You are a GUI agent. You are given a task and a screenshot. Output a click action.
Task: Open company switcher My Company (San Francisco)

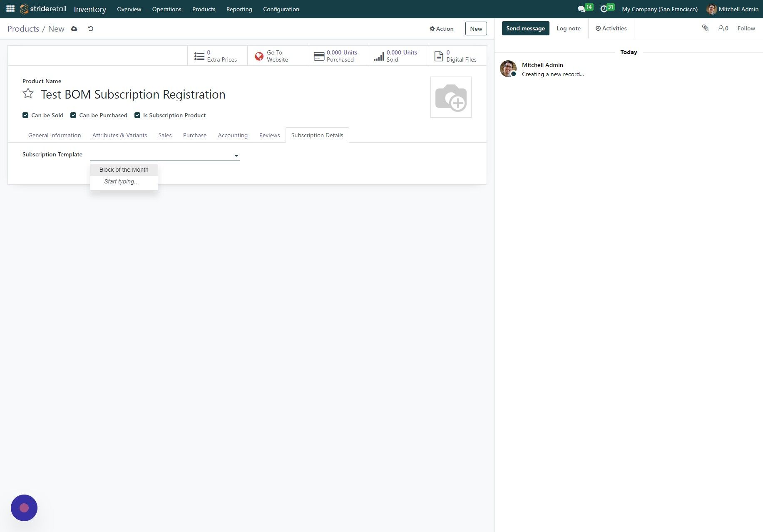[x=660, y=9]
